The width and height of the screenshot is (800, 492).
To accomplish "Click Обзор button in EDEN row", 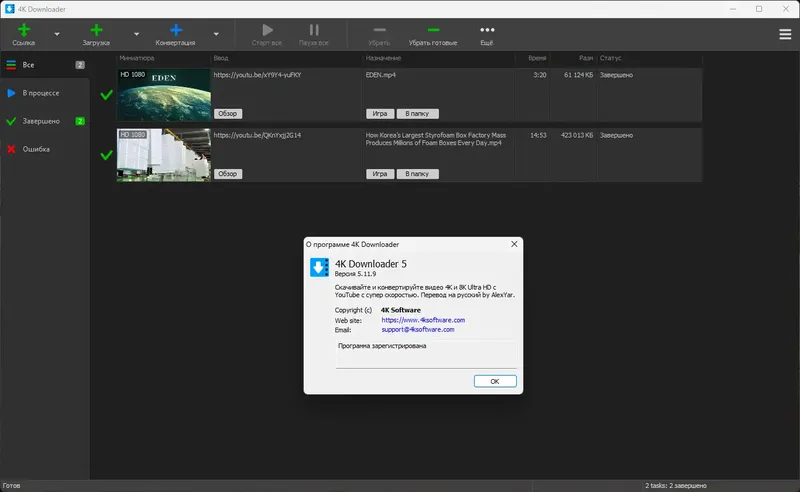I will click(x=228, y=114).
